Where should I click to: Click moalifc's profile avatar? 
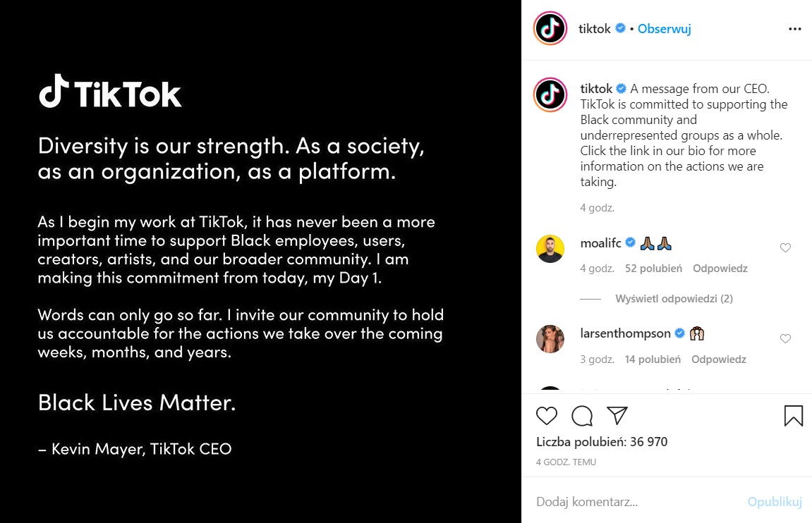[x=550, y=249]
